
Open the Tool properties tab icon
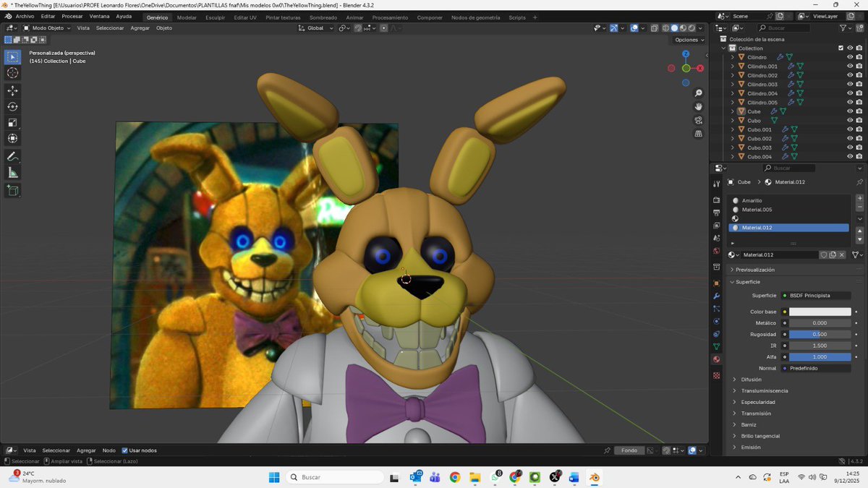(716, 185)
